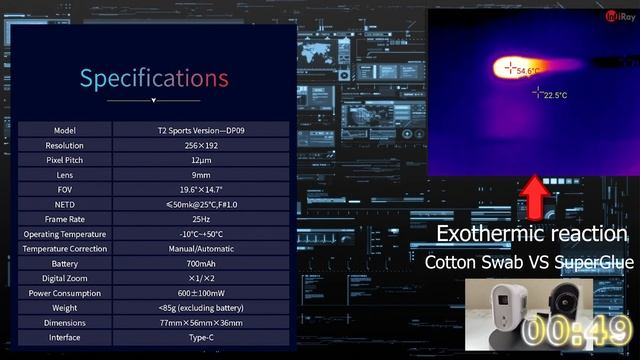Screen dimensions: 640x360
Task: Click the thermal image video panel
Action: point(533,93)
